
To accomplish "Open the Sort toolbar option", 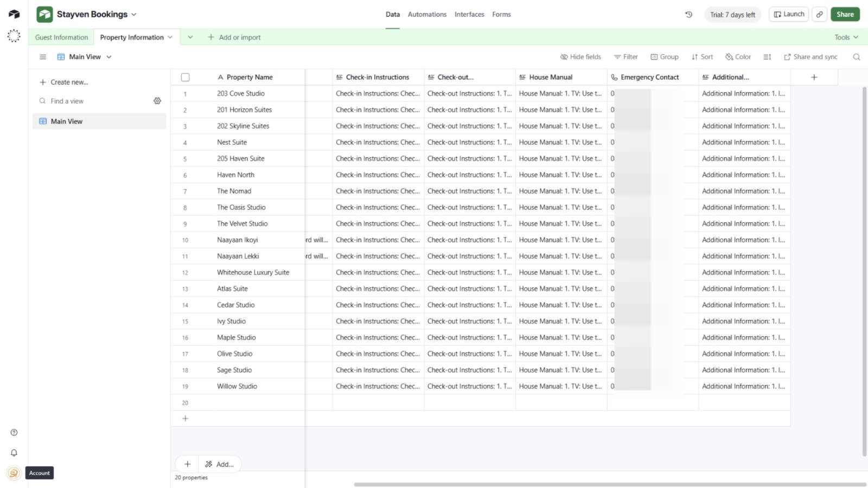I will [702, 57].
